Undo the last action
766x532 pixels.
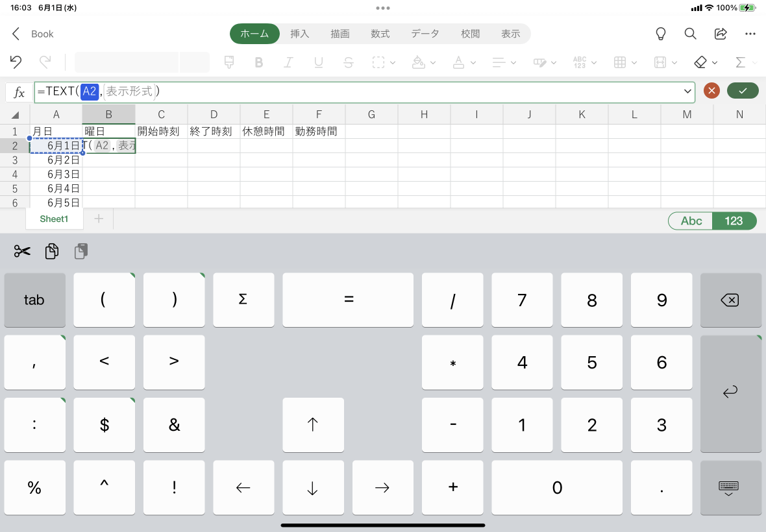pos(16,62)
